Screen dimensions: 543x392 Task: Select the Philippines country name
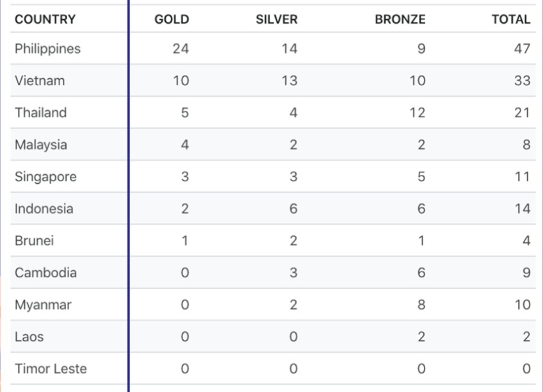tap(48, 49)
